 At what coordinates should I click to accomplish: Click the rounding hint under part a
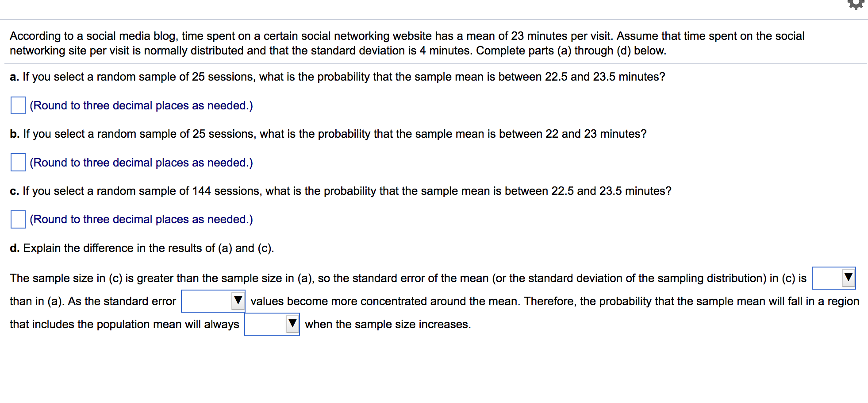(141, 105)
